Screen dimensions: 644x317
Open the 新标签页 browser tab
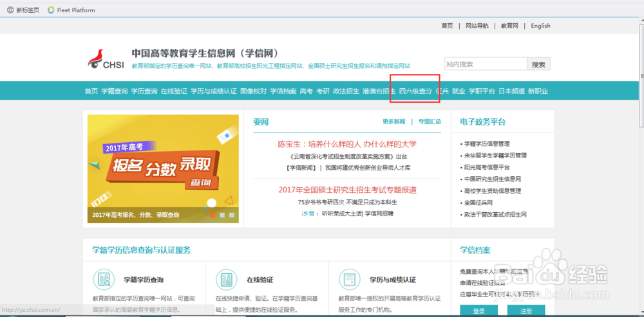[x=23, y=10]
